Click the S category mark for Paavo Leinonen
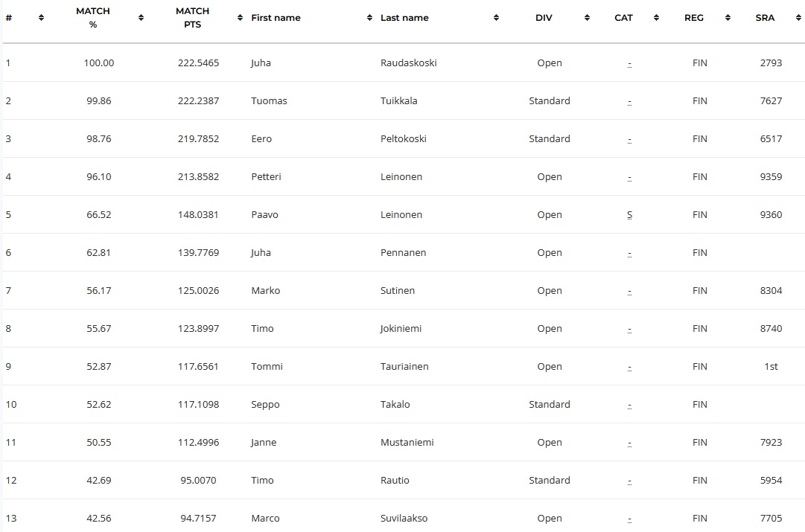The image size is (805, 532). click(629, 214)
